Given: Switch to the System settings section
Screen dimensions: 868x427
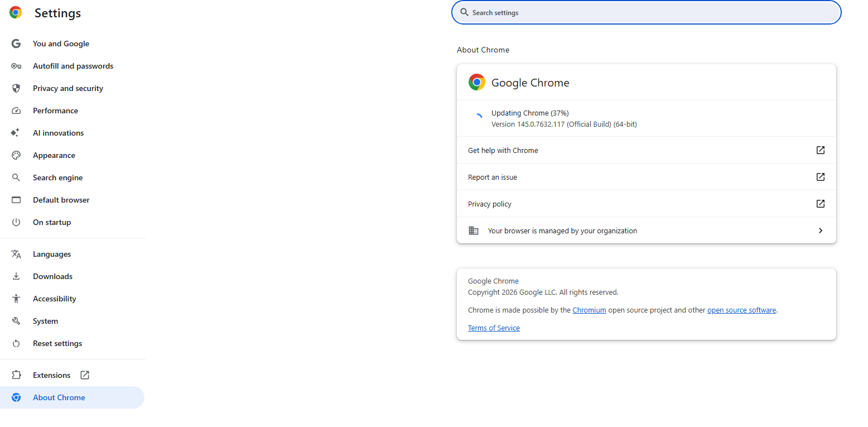Looking at the screenshot, I should [45, 320].
